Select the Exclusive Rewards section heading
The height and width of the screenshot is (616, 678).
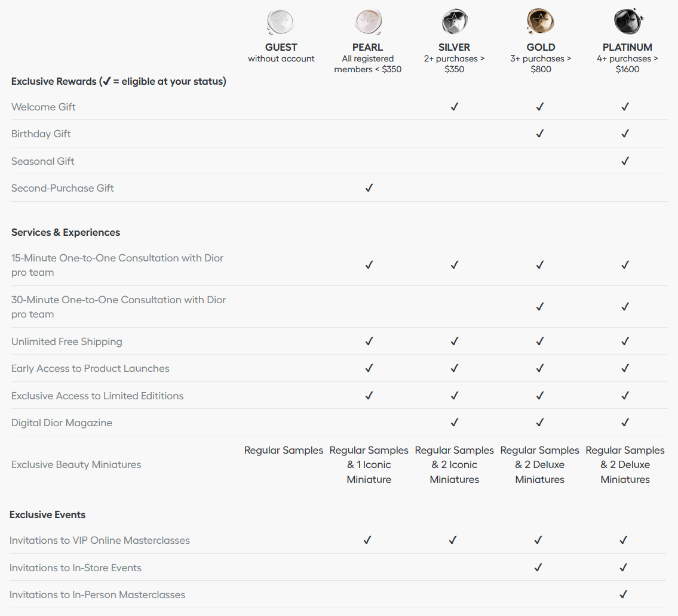coord(118,81)
